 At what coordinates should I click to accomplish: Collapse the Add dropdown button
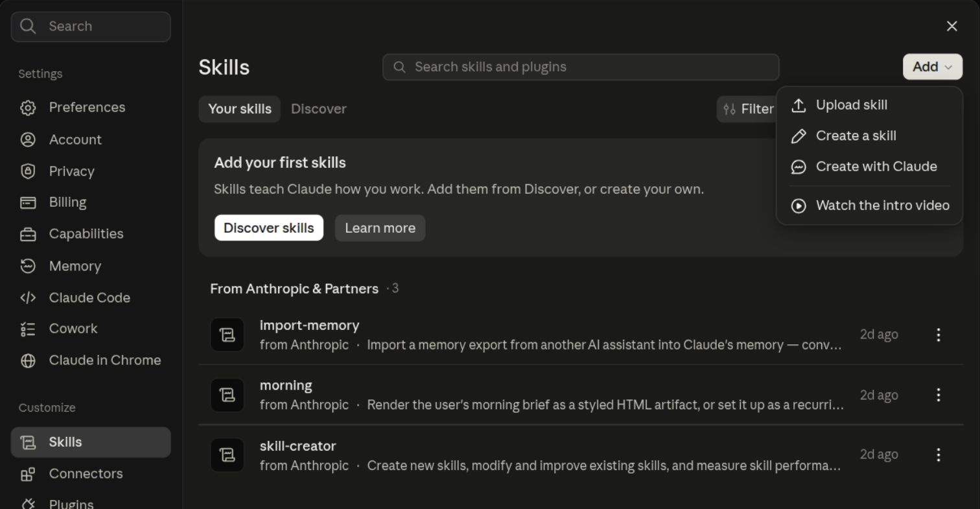coord(933,67)
